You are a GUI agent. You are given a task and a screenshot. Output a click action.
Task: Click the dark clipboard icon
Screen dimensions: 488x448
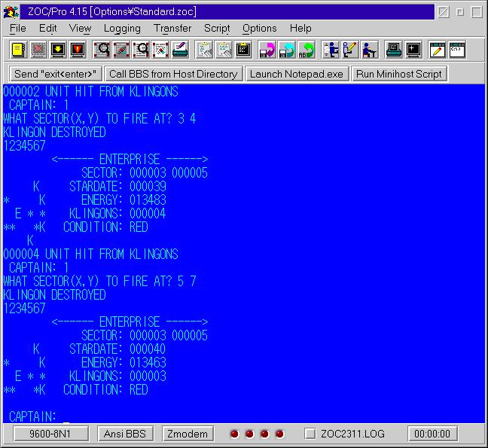[x=243, y=50]
